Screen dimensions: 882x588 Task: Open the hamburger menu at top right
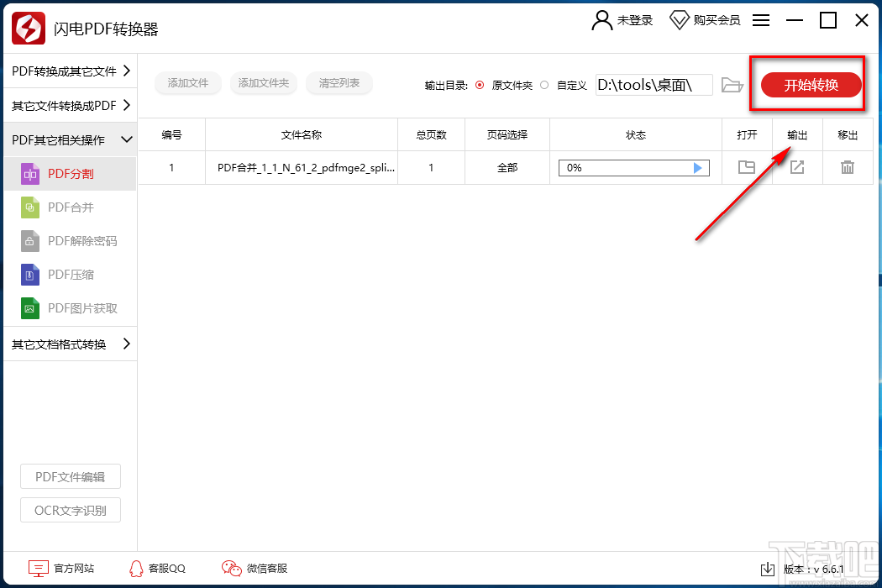pyautogui.click(x=760, y=20)
